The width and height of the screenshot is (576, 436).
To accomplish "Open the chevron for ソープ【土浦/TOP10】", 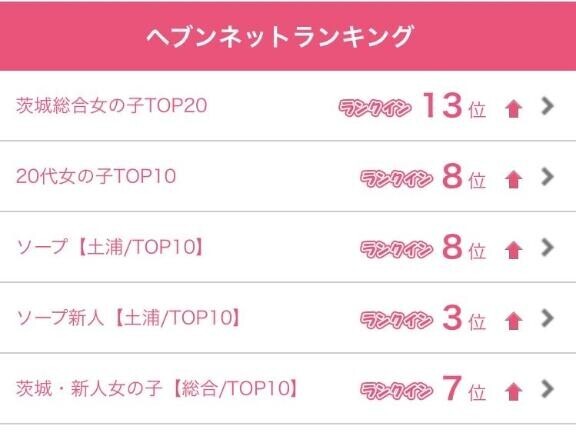I will point(547,247).
